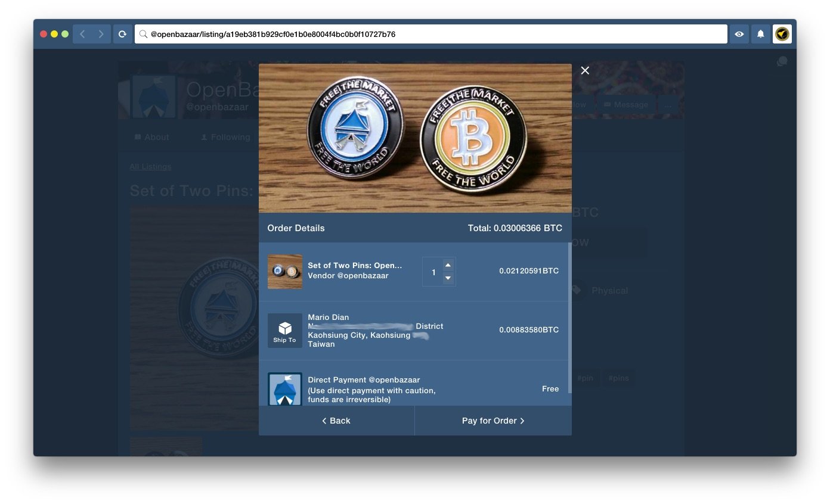The image size is (830, 504).
Task: Click the Back button in the order modal
Action: pyautogui.click(x=336, y=421)
